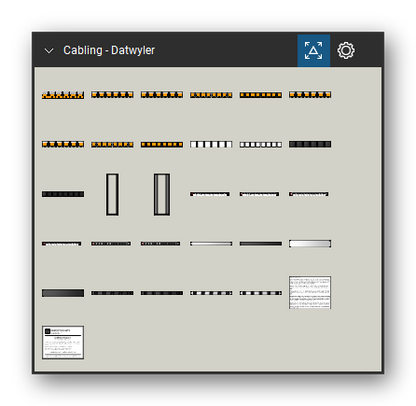Viewport: 416px width, 406px height.
Task: Select the last orange panel in first row
Action: tap(310, 95)
